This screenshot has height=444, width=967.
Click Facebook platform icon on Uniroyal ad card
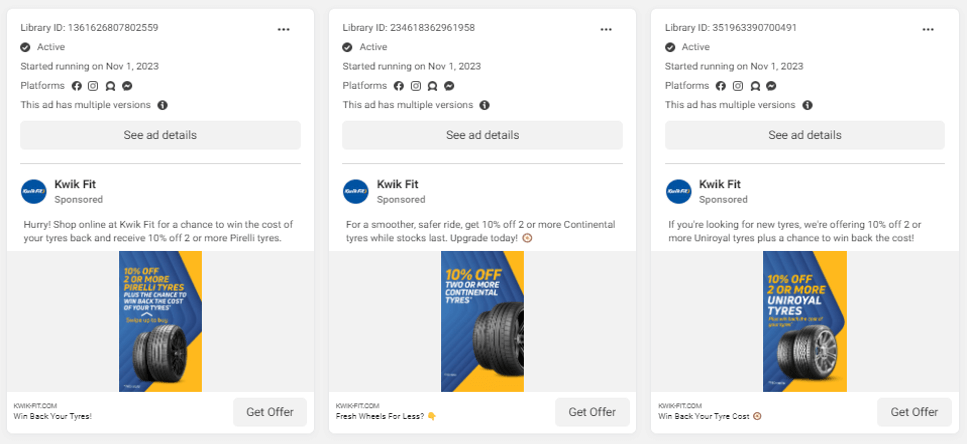(x=721, y=86)
